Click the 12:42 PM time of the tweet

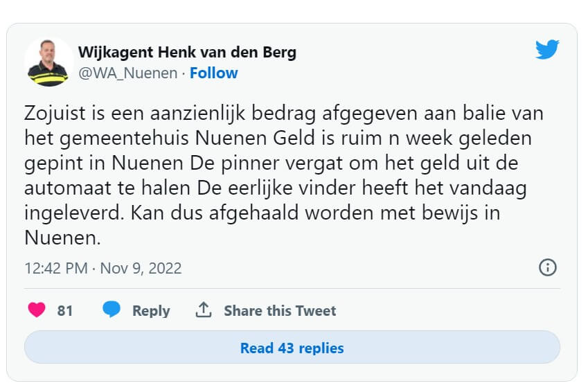[x=55, y=268]
